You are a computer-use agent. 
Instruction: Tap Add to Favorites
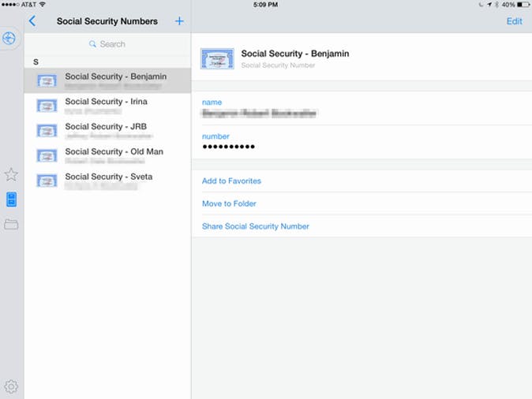coord(231,181)
